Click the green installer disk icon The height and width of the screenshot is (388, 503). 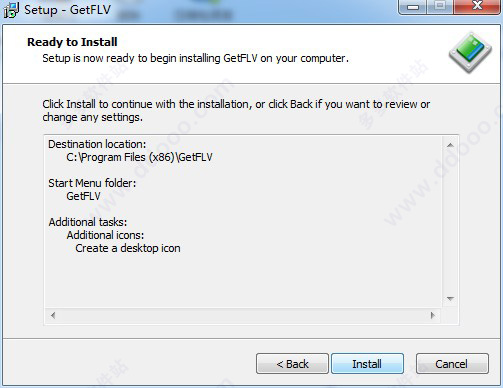(470, 52)
